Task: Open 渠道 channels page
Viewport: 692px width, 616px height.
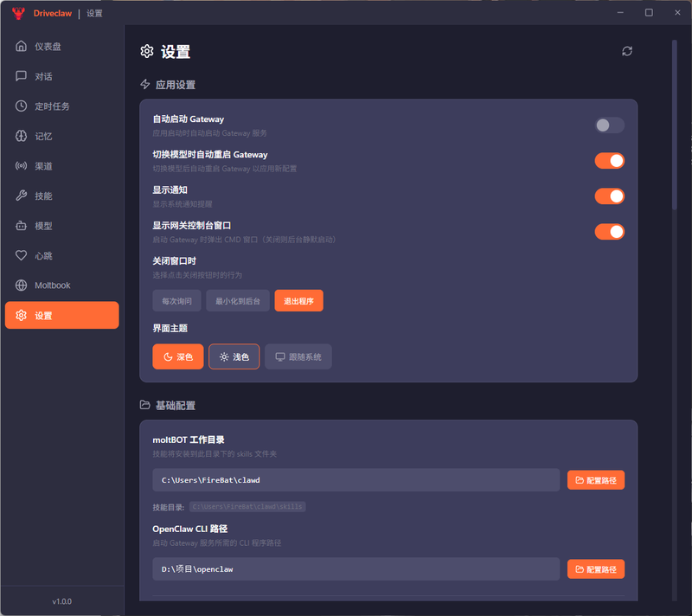Action: [x=61, y=166]
